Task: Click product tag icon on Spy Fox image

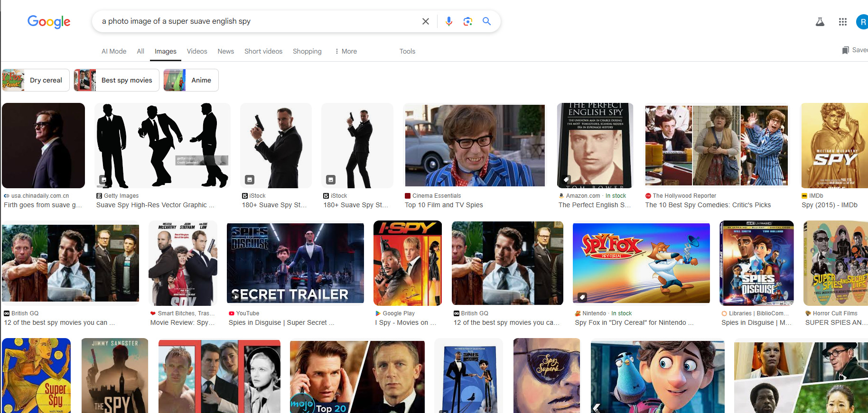Action: 582,297
